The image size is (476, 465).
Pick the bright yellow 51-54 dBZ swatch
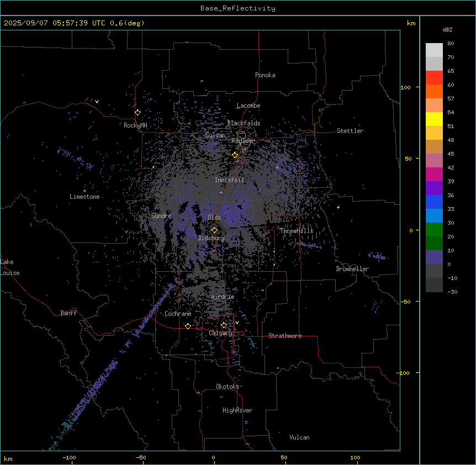[x=434, y=119]
